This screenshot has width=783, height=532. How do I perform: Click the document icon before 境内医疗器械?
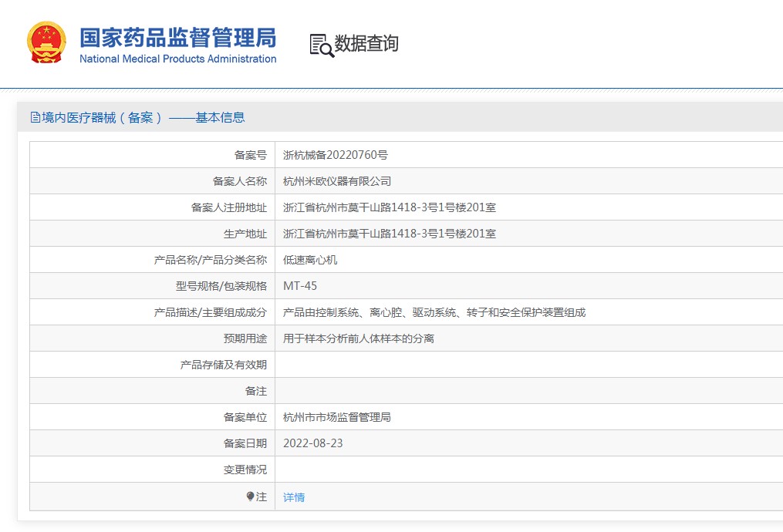(35, 118)
